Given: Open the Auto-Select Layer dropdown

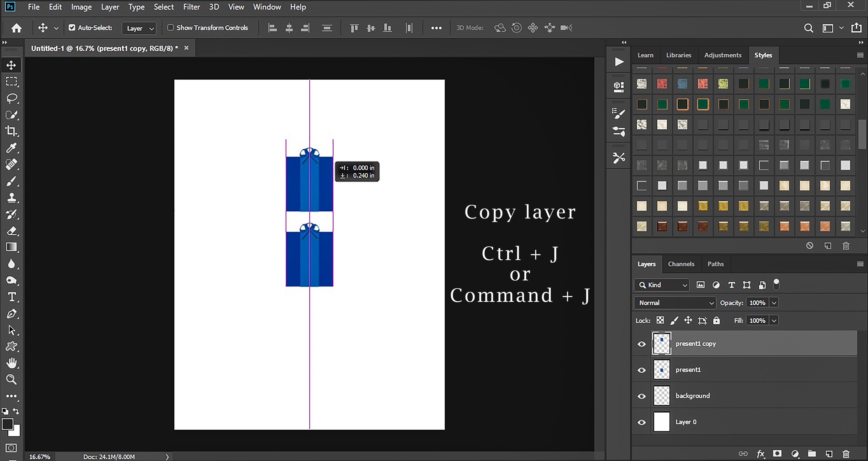Looking at the screenshot, I should click(x=140, y=28).
